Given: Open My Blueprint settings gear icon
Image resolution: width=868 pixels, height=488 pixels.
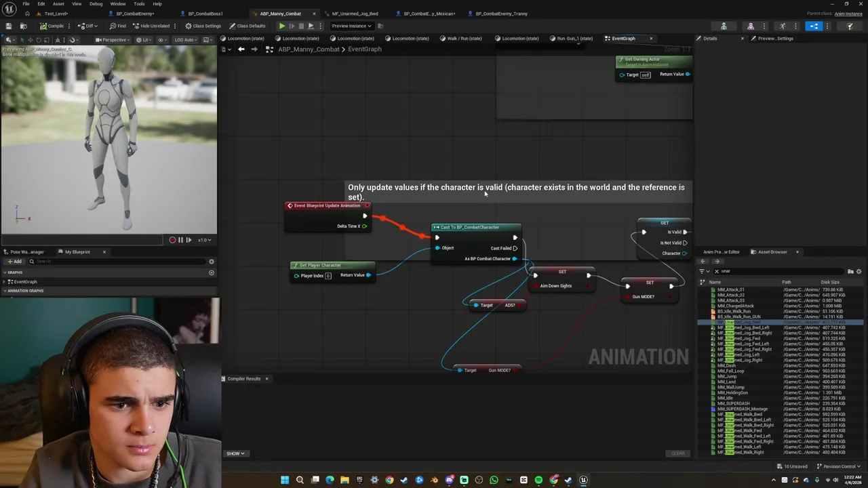Looking at the screenshot, I should [x=212, y=262].
